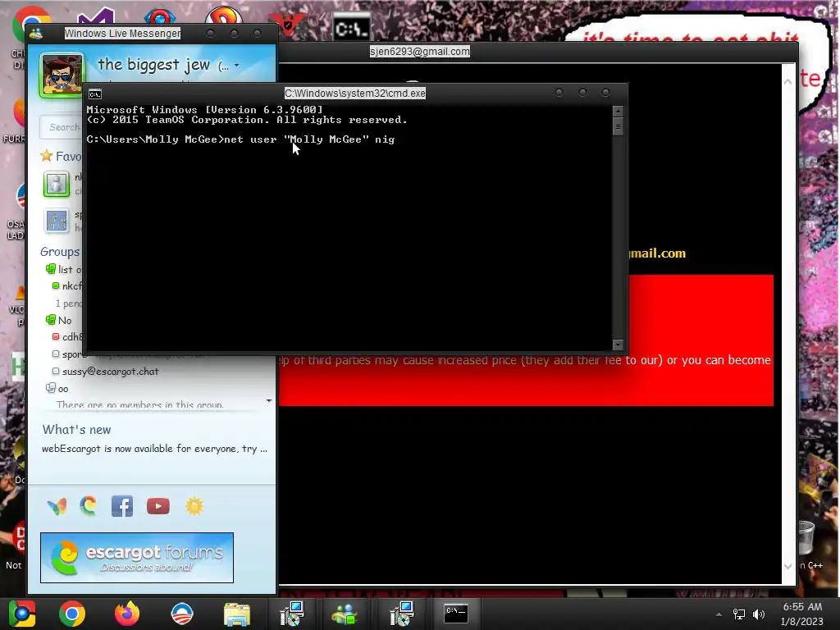Select the second favorite contact's blue avatar
This screenshot has width=840, height=630.
(57, 220)
